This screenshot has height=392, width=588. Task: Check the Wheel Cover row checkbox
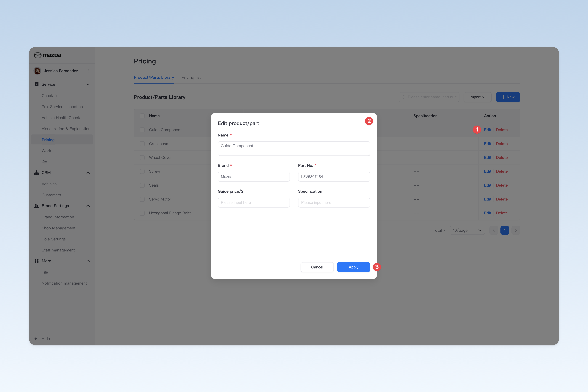click(142, 158)
